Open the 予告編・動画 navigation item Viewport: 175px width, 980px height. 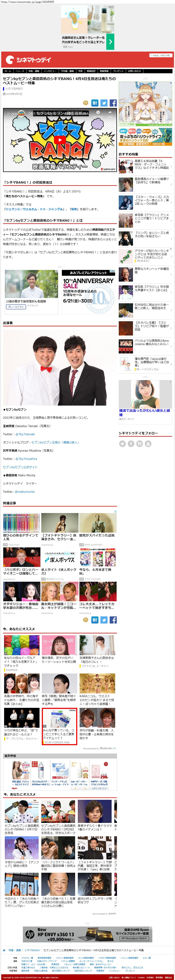[x=67, y=71]
